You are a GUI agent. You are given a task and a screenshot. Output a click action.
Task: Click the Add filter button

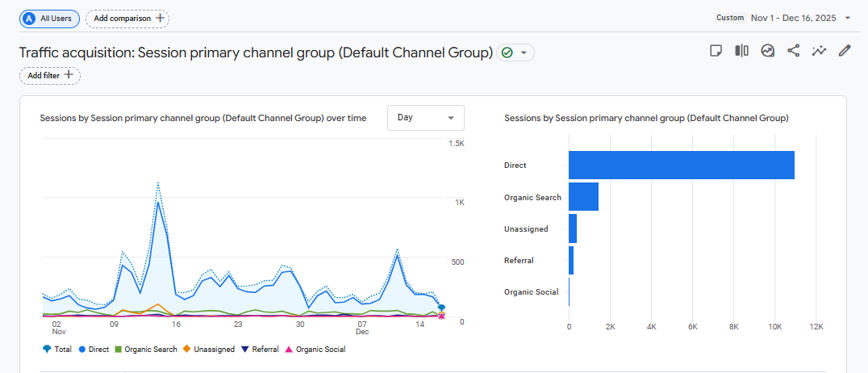50,75
